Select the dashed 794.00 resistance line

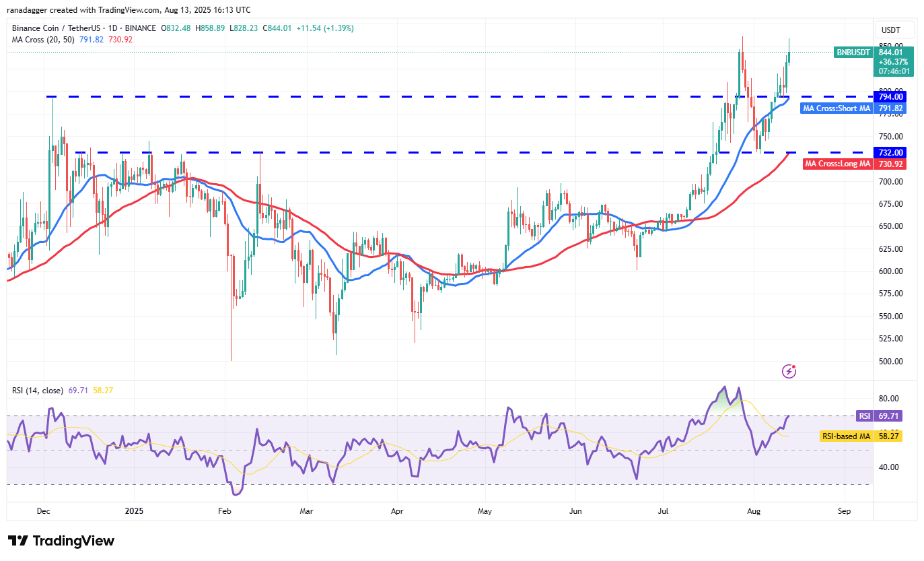(404, 97)
